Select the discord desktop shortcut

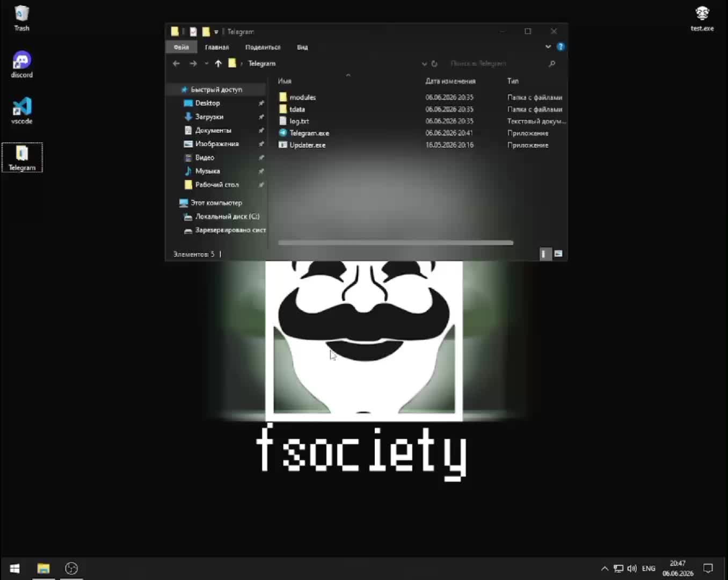pos(21,64)
